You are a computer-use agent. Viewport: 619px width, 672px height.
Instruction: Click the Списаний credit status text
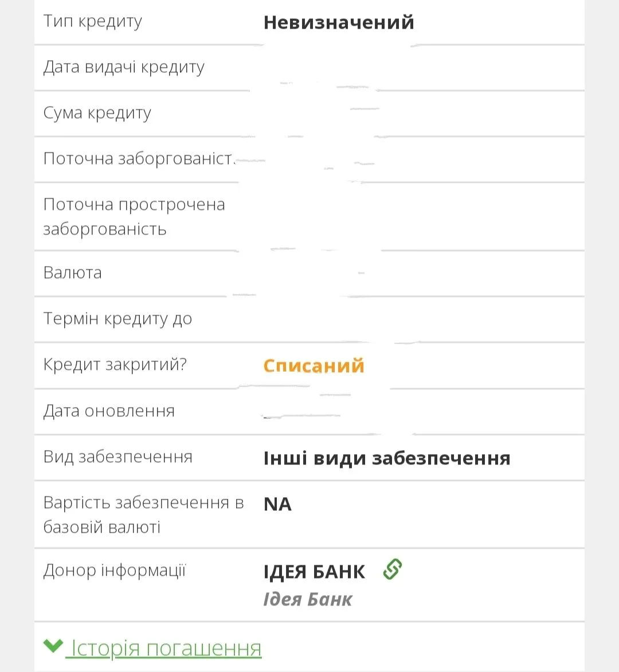[x=314, y=366]
